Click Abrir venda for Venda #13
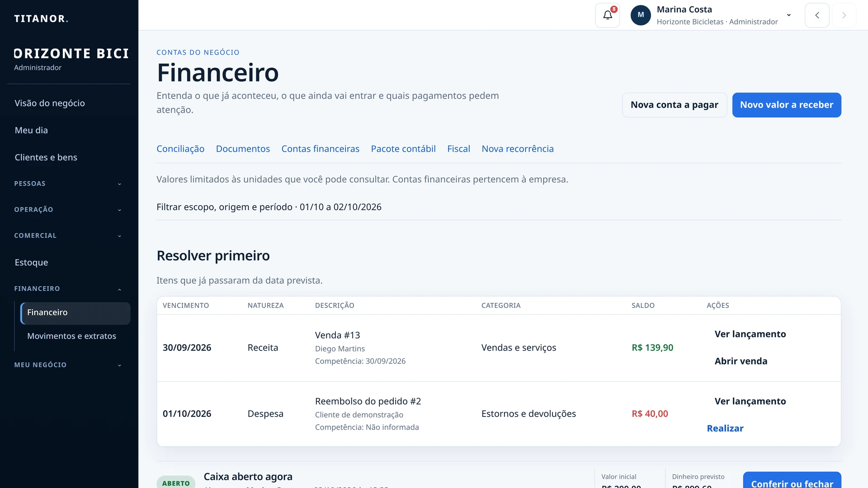868x488 pixels. [741, 361]
